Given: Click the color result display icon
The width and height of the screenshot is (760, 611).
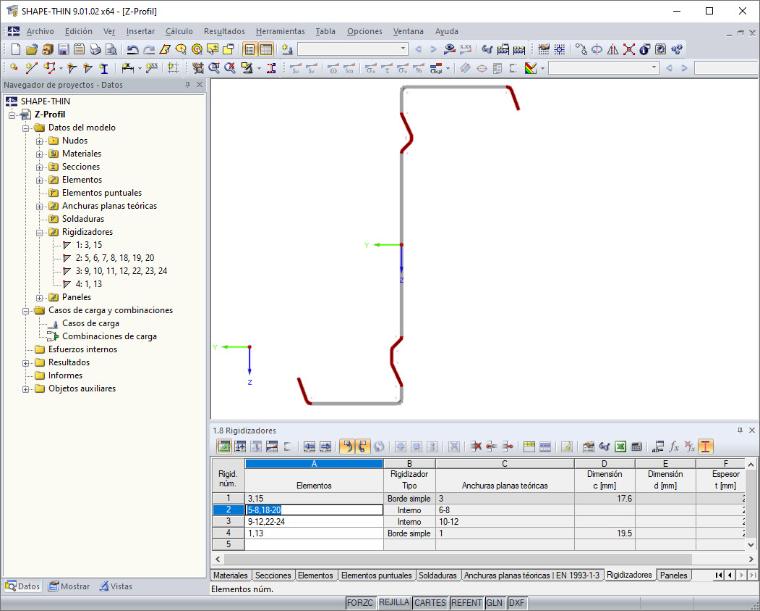Looking at the screenshot, I should (531, 68).
